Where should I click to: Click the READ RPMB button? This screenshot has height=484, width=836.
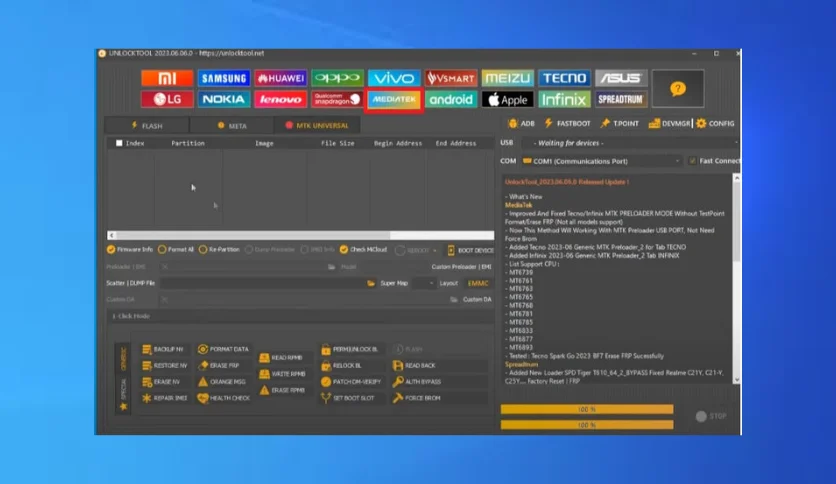(281, 358)
